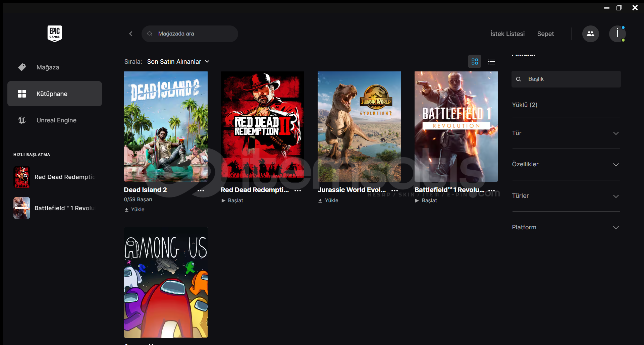
Task: Select Kütüphane in the sidebar
Action: (55, 94)
